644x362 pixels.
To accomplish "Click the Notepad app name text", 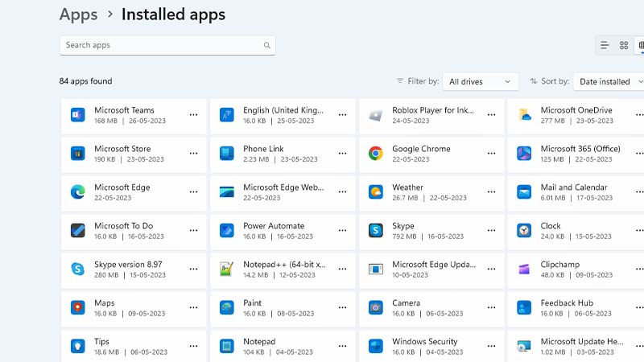I will point(259,341).
